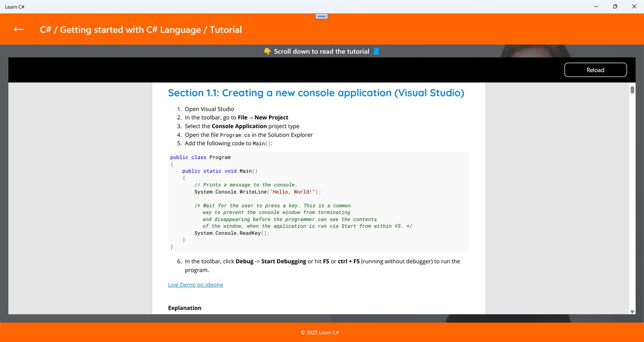This screenshot has width=644, height=342.
Task: Click the small title bar handle icon
Action: click(321, 16)
